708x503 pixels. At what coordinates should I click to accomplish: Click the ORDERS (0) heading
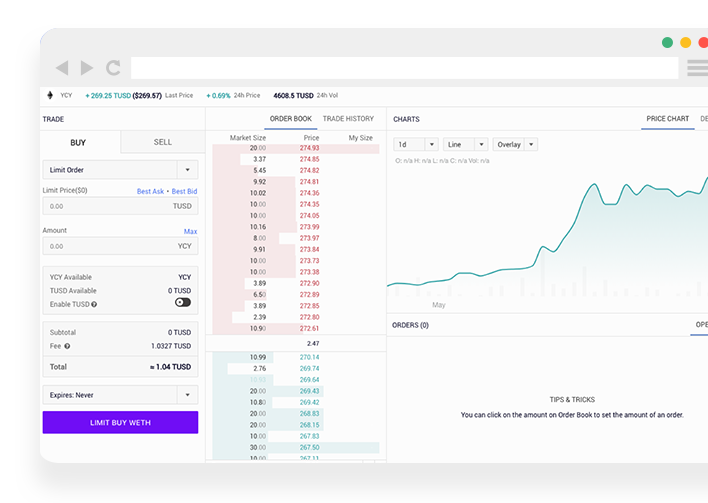(x=410, y=325)
